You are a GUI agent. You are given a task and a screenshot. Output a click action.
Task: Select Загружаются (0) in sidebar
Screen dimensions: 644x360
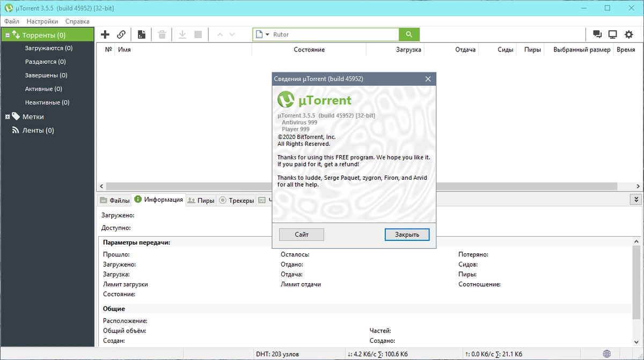click(x=48, y=48)
